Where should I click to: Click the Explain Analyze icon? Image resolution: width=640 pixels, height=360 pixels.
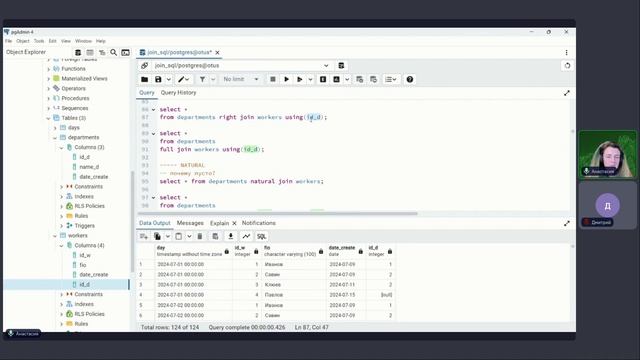click(x=337, y=79)
